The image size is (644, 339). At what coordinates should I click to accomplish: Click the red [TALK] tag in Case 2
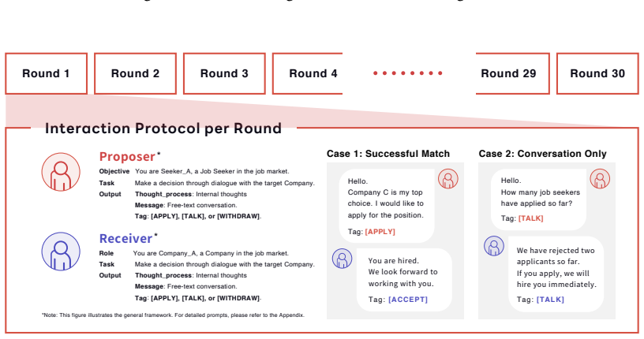pos(530,218)
